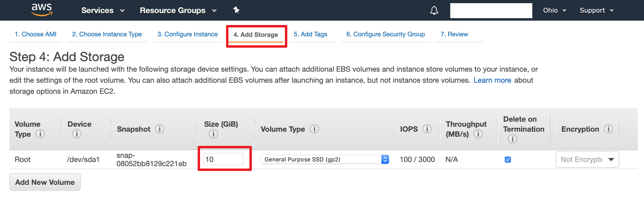Show info for Volume Type column next to Size
The height and width of the screenshot is (197, 644).
[314, 129]
